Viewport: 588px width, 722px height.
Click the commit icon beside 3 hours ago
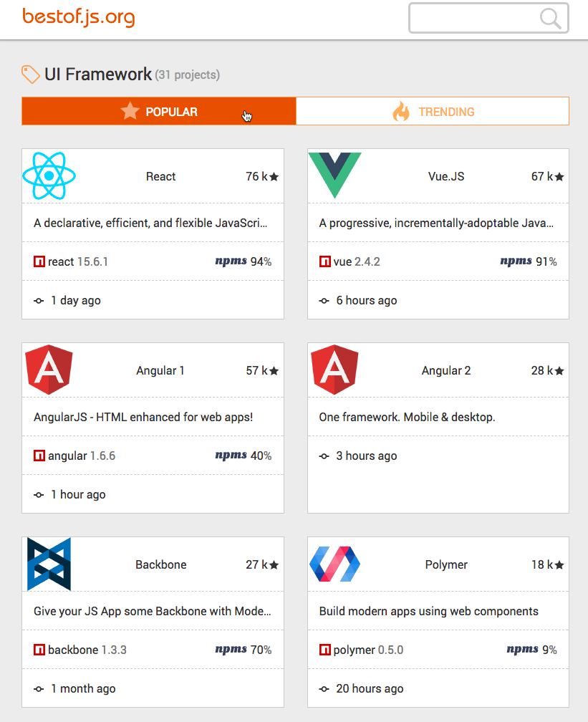point(324,456)
